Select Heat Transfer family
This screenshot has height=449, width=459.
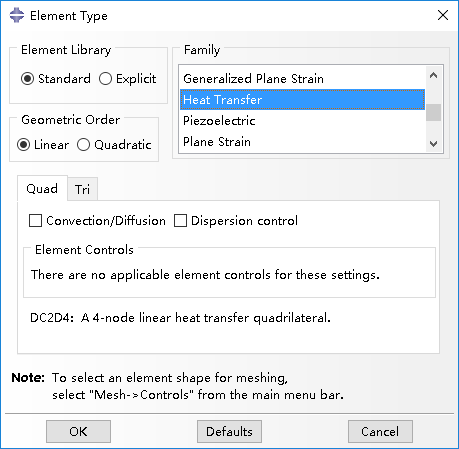[x=302, y=99]
